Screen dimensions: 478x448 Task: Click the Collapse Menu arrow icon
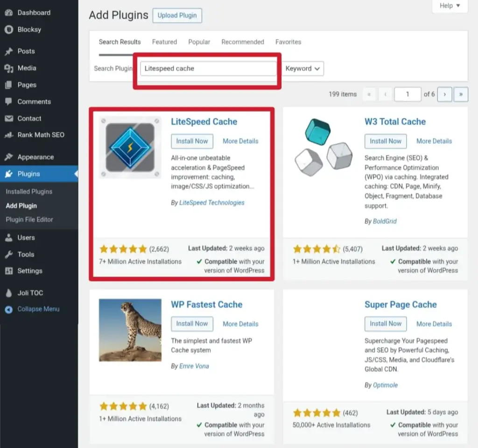(x=9, y=309)
